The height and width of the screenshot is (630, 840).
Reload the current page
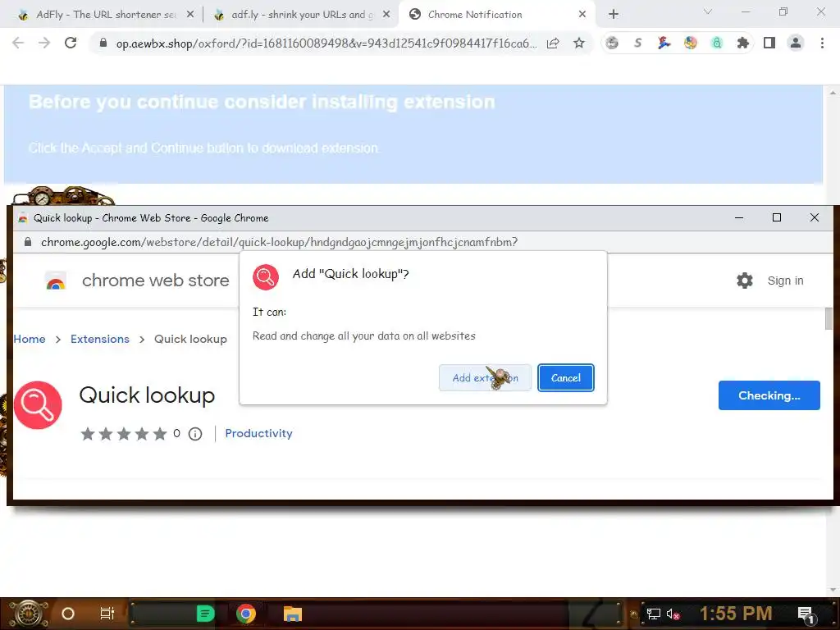tap(71, 43)
